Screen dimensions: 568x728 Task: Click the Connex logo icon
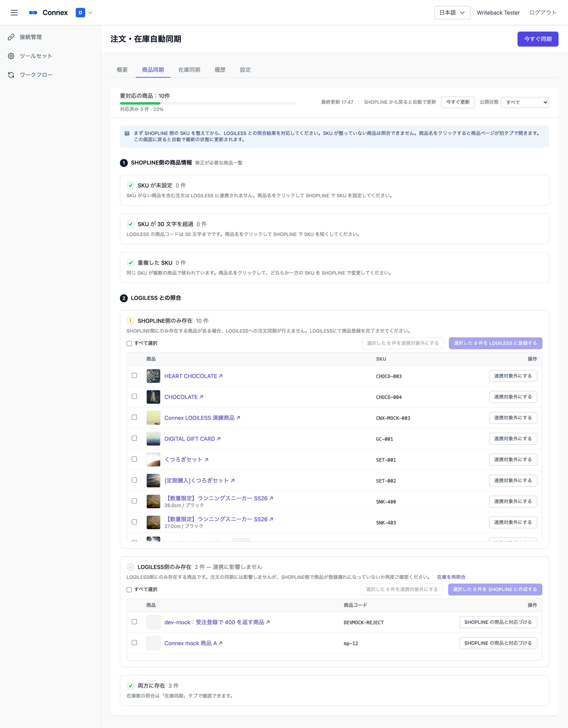tap(33, 13)
